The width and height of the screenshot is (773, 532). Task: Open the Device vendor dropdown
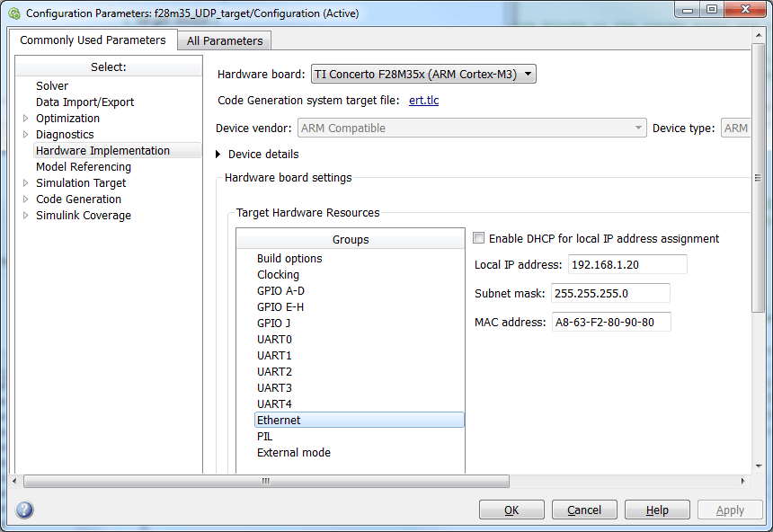point(472,129)
